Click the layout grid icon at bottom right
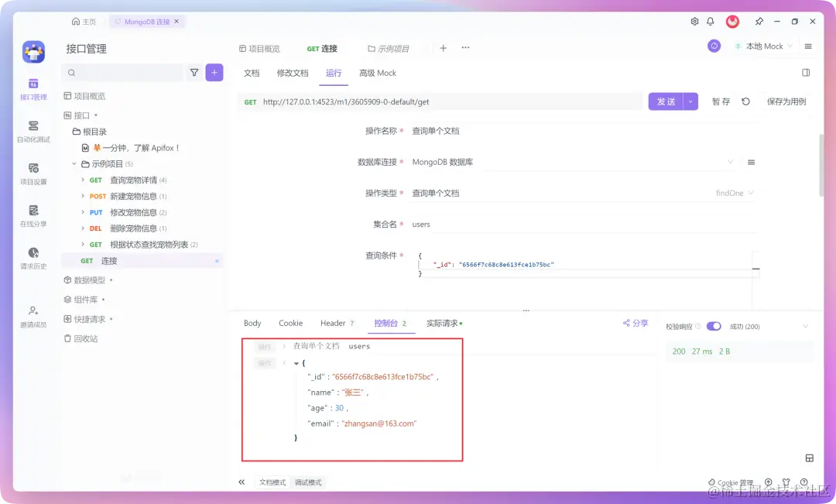The width and height of the screenshot is (836, 504). [810, 458]
